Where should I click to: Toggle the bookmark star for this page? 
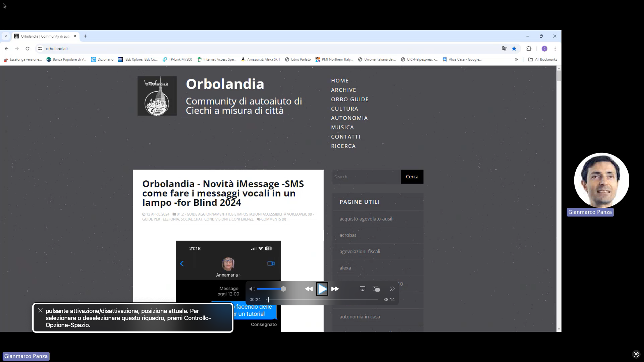[x=514, y=49]
